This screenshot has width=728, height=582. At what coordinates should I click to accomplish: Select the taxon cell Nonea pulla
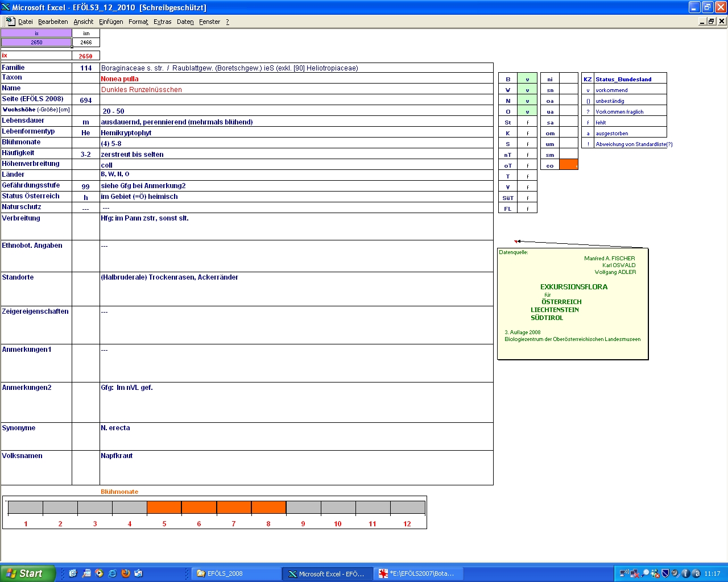coord(296,78)
